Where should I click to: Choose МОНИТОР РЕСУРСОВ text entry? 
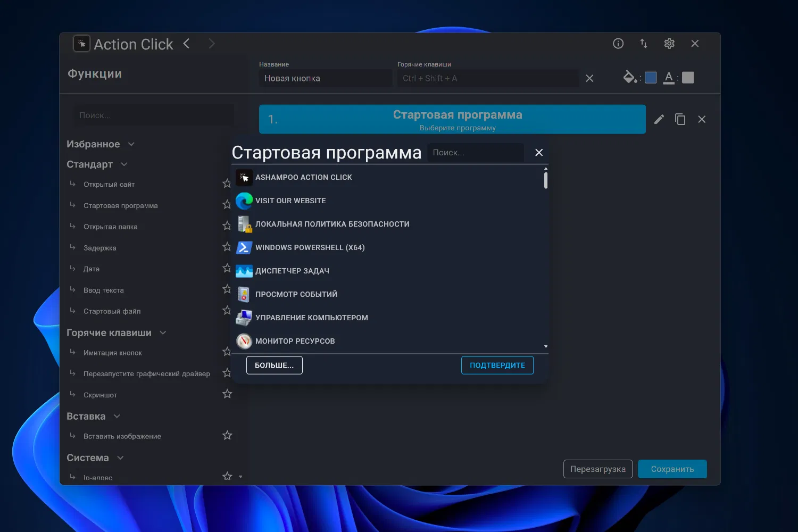[x=295, y=342]
